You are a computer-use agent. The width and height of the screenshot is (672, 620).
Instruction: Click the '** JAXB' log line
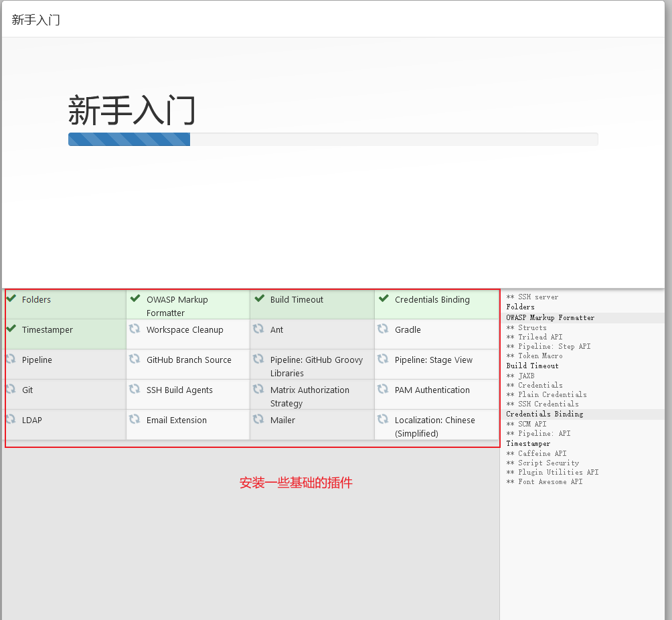pyautogui.click(x=520, y=376)
